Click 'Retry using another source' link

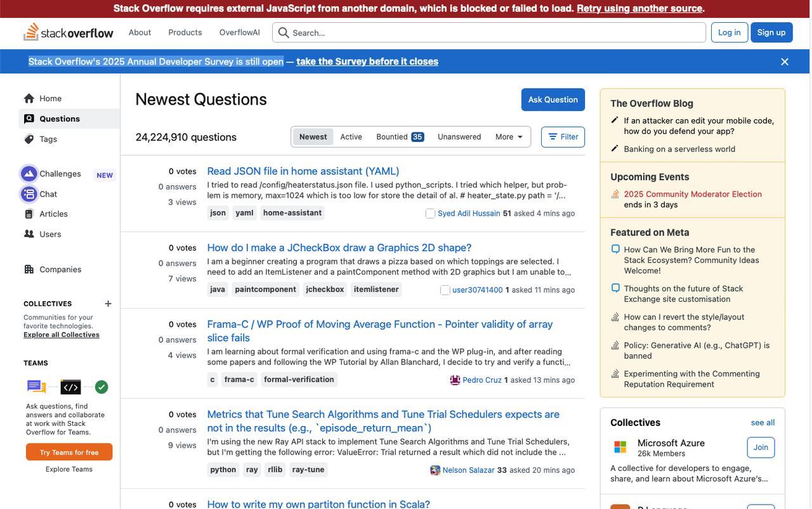pyautogui.click(x=639, y=8)
